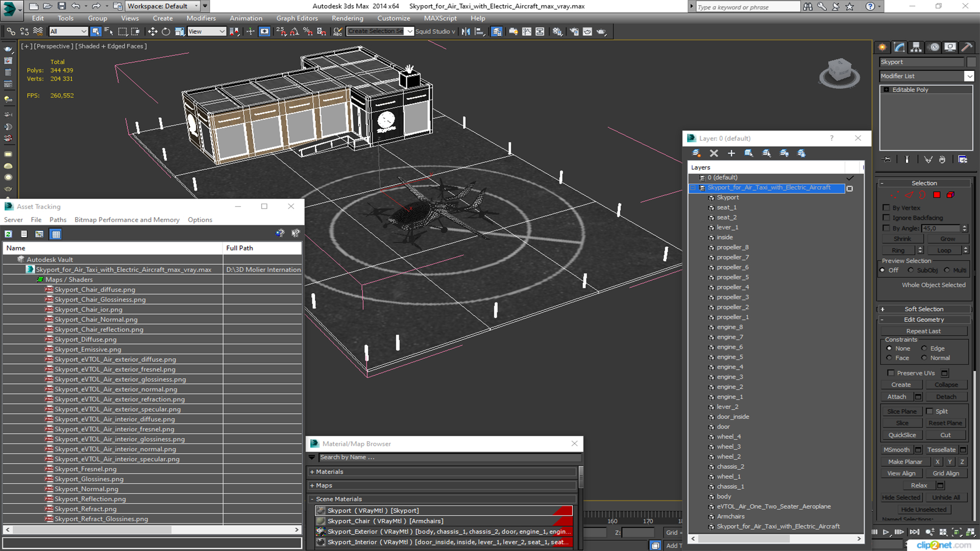This screenshot has width=980, height=551.
Task: Open the Utilities hammer panel tab
Action: click(966, 47)
